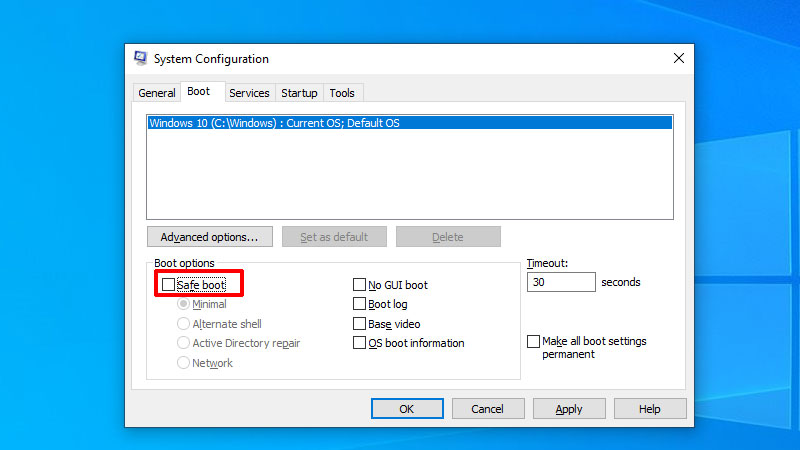Enable the Boot log checkbox
Screen dimensions: 800x450
coord(359,304)
